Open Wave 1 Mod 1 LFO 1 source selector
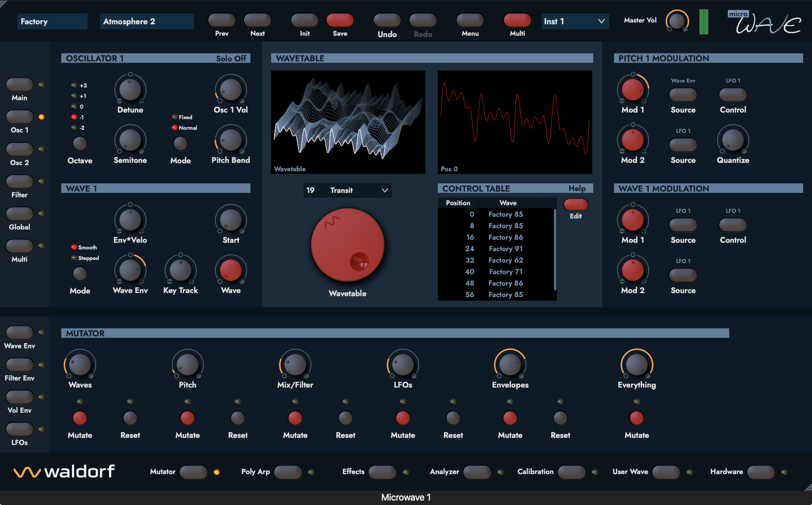Image resolution: width=812 pixels, height=505 pixels. pos(683,225)
